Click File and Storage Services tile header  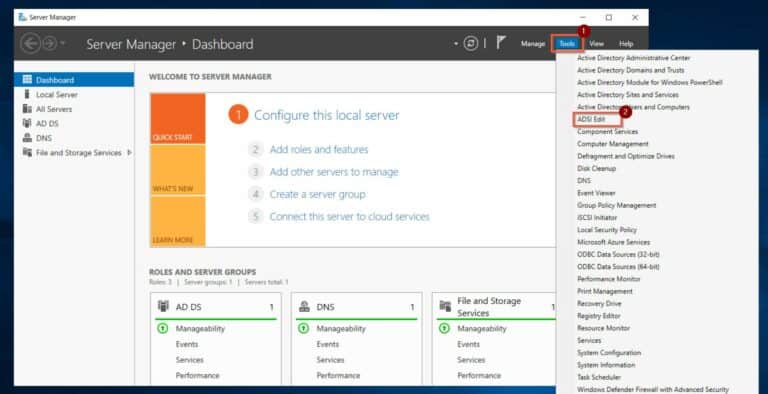click(x=495, y=307)
